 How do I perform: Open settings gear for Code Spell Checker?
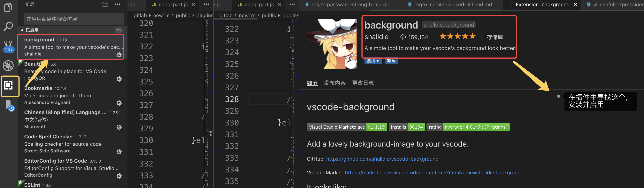tap(119, 151)
